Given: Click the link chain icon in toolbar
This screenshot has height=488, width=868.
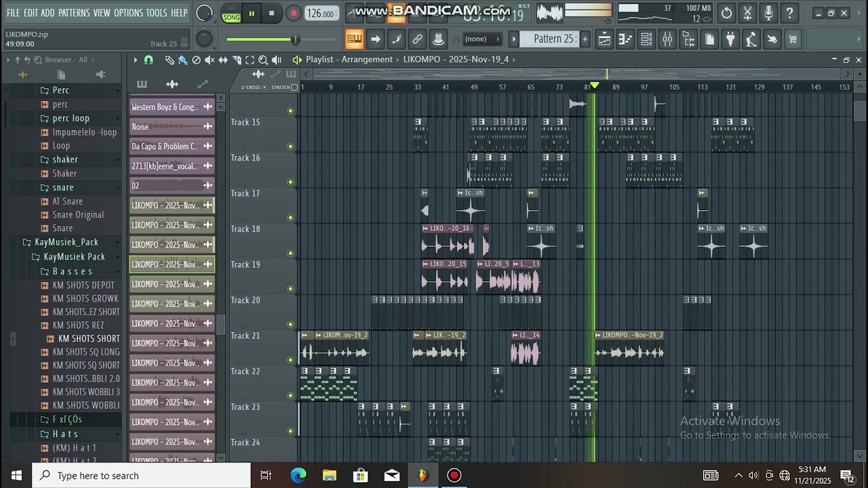Looking at the screenshot, I should pyautogui.click(x=417, y=39).
